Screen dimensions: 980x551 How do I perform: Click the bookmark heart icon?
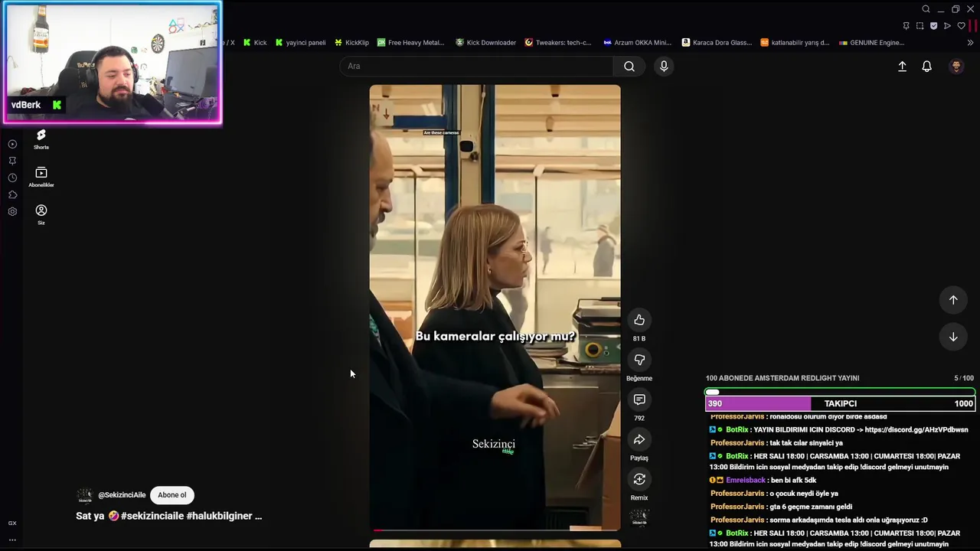tap(961, 26)
